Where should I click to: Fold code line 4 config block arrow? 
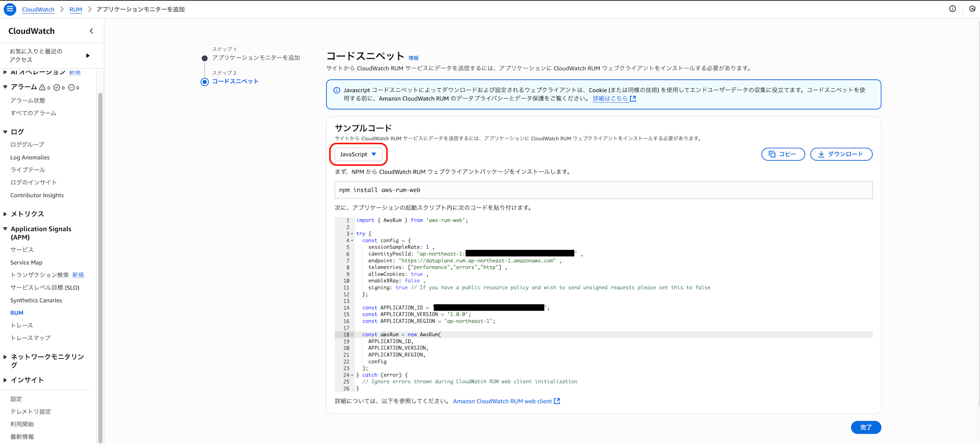click(x=352, y=241)
